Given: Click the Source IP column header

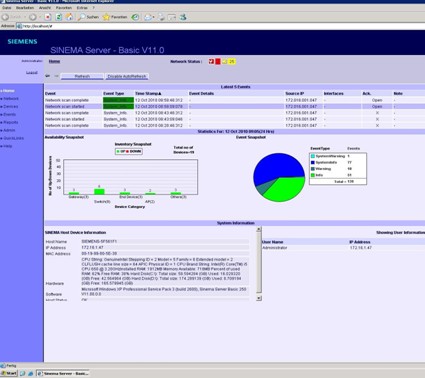Looking at the screenshot, I should tap(295, 93).
